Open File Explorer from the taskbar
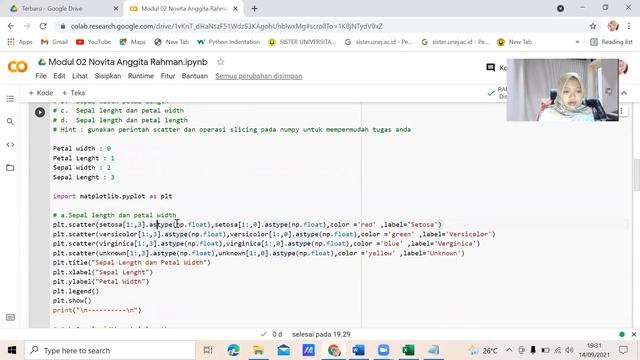 point(258,350)
